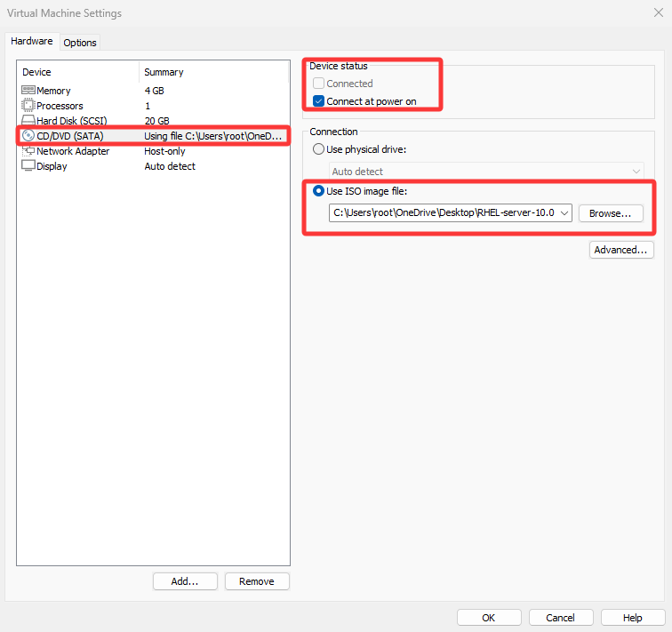Select Use physical drive option
The width and height of the screenshot is (672, 632).
319,149
